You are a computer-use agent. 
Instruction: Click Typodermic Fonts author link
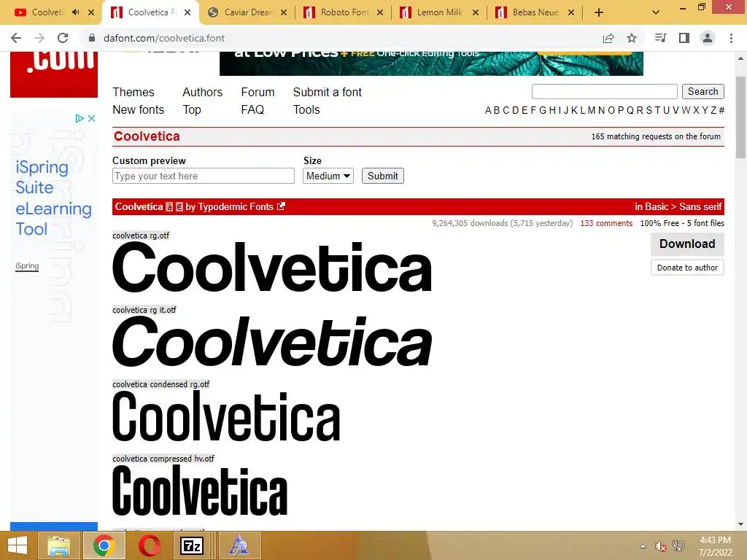(236, 206)
